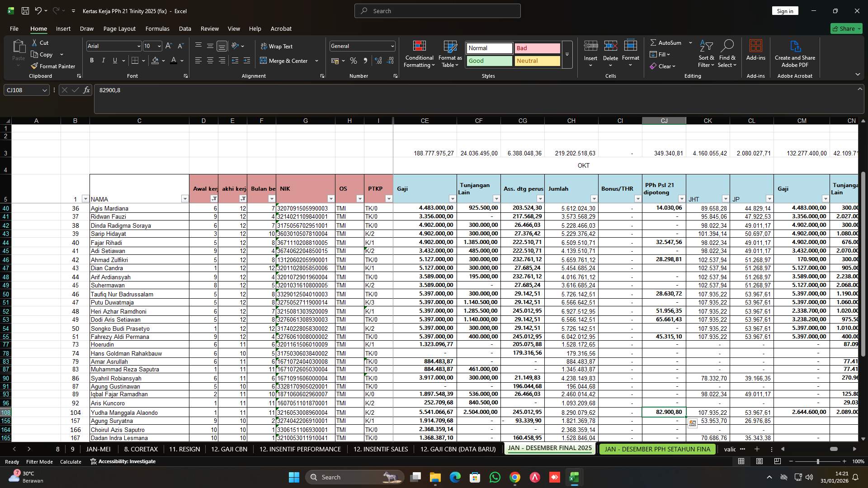This screenshot has height=488, width=868.
Task: Open Conditional Formatting gallery
Action: click(419, 53)
